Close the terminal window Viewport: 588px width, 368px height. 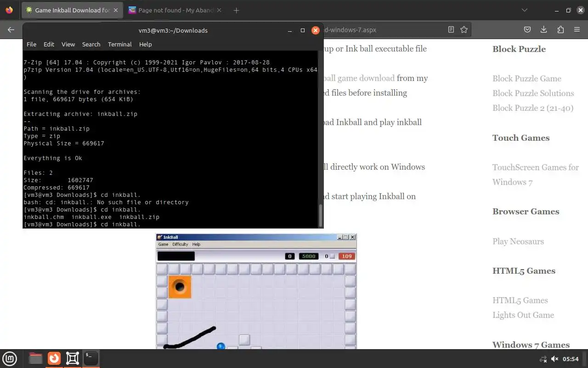(x=316, y=30)
